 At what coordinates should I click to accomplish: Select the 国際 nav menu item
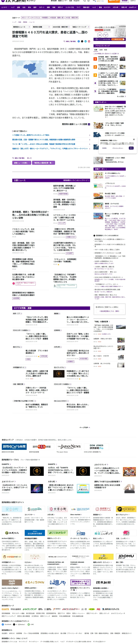(x=48, y=8)
